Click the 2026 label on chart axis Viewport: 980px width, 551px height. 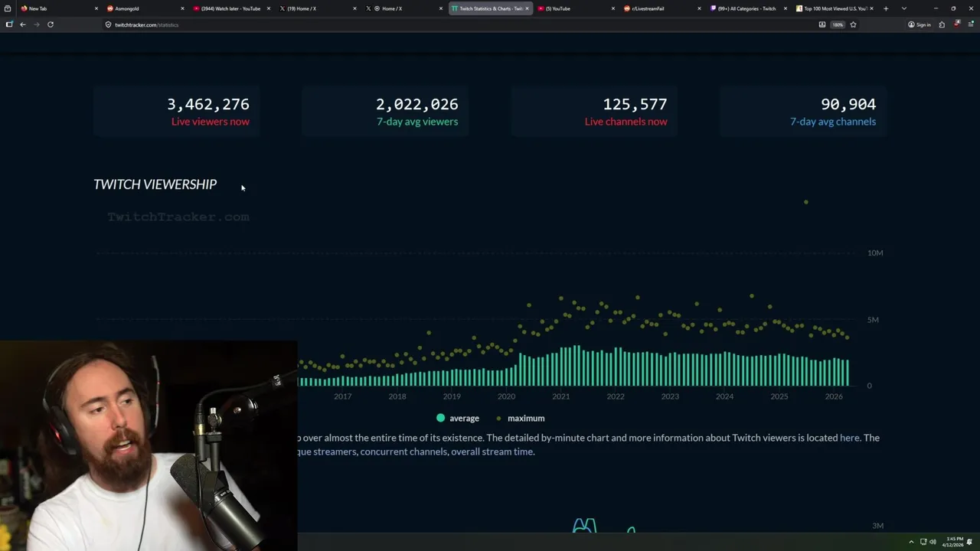click(x=834, y=396)
